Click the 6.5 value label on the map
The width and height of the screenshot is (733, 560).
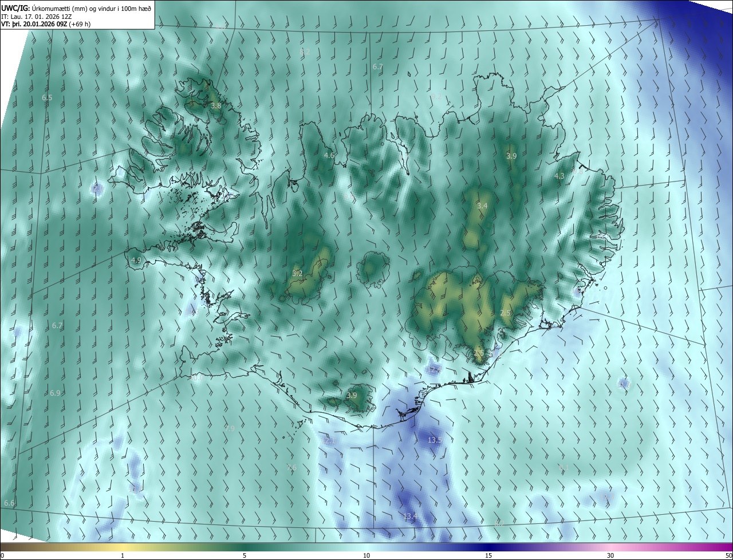(x=47, y=98)
